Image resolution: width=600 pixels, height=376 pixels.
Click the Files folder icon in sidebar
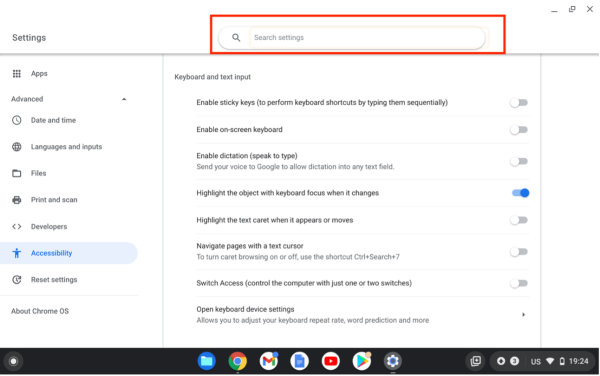click(16, 173)
